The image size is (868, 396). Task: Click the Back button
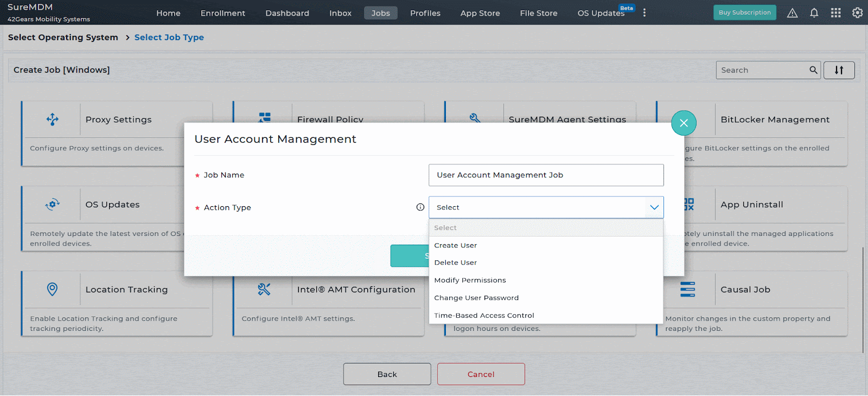387,374
